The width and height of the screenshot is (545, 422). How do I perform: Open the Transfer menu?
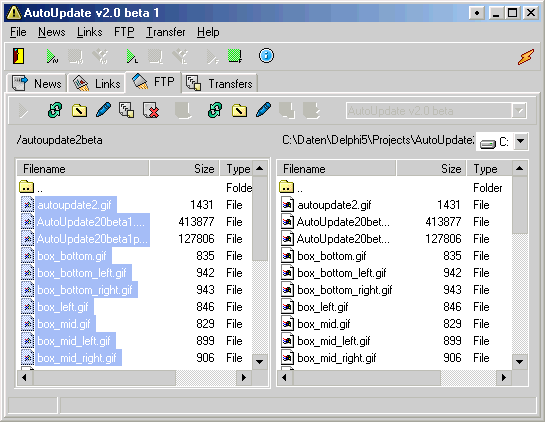point(166,32)
